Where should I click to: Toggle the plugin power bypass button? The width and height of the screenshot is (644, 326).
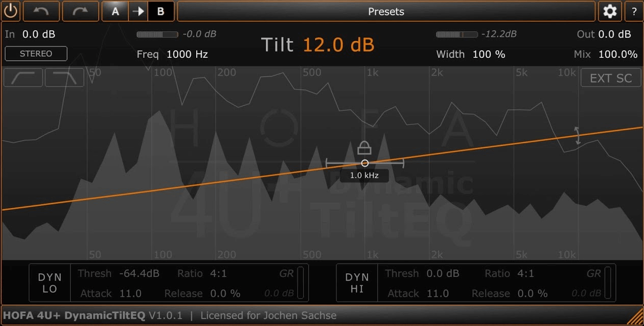11,11
